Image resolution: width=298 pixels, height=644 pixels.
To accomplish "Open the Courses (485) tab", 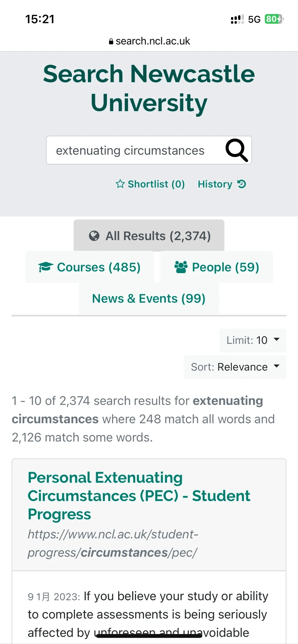I will (89, 267).
